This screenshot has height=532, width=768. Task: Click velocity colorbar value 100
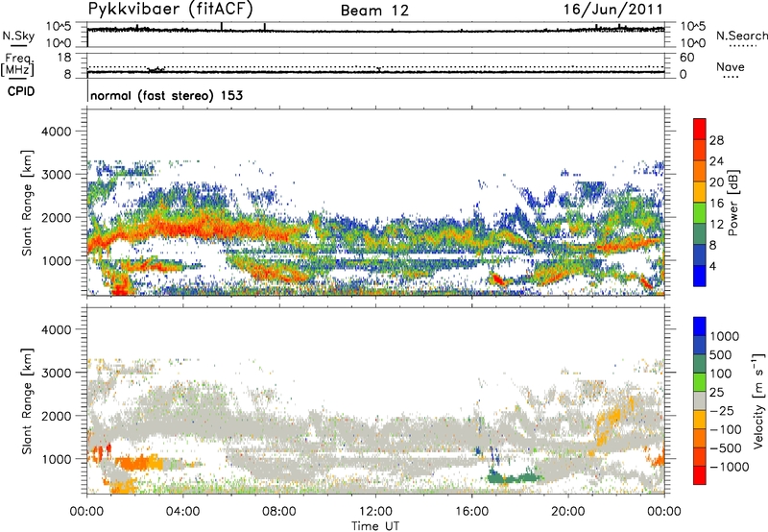[x=721, y=374]
